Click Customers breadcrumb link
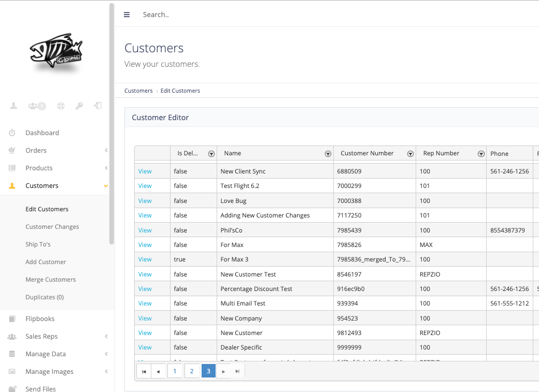 (138, 91)
